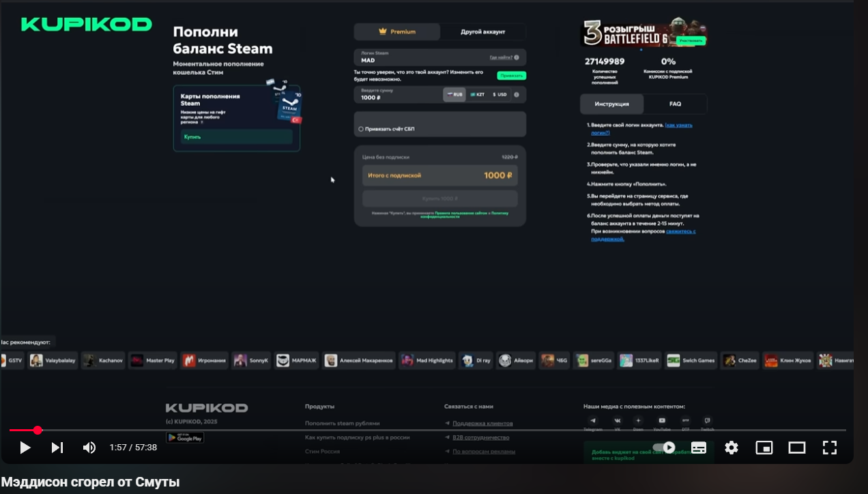Select KZT currency
This screenshot has height=494, width=868.
click(x=477, y=95)
